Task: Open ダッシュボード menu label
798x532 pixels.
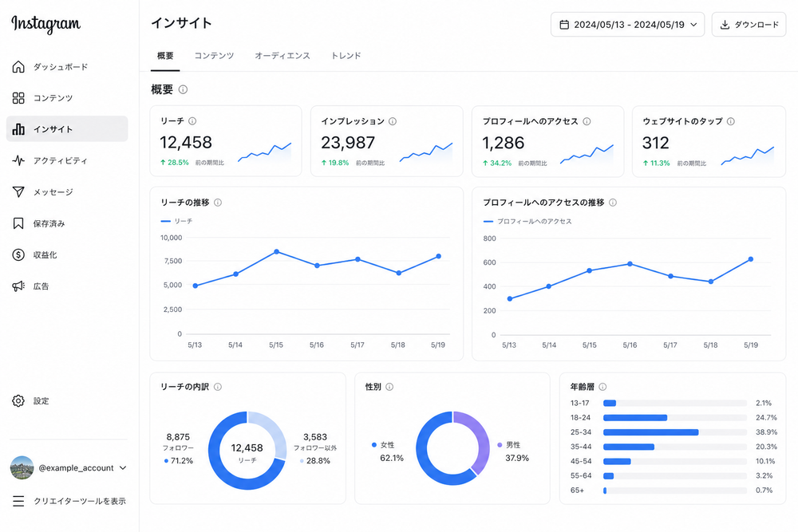Action: (61, 67)
